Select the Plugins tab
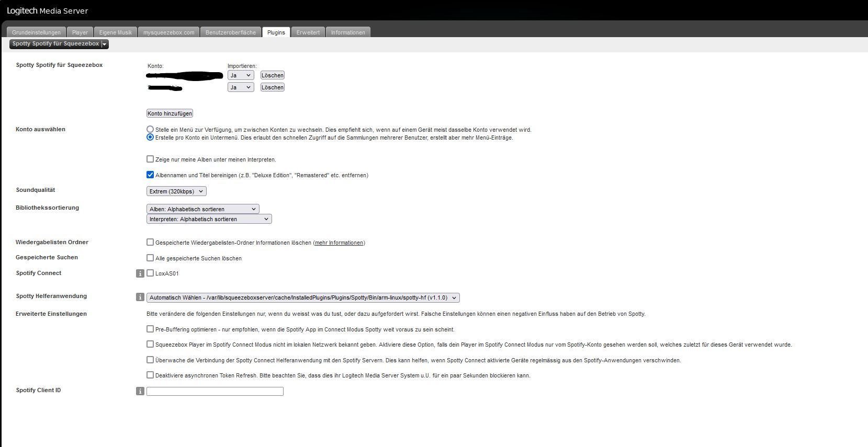 276,32
